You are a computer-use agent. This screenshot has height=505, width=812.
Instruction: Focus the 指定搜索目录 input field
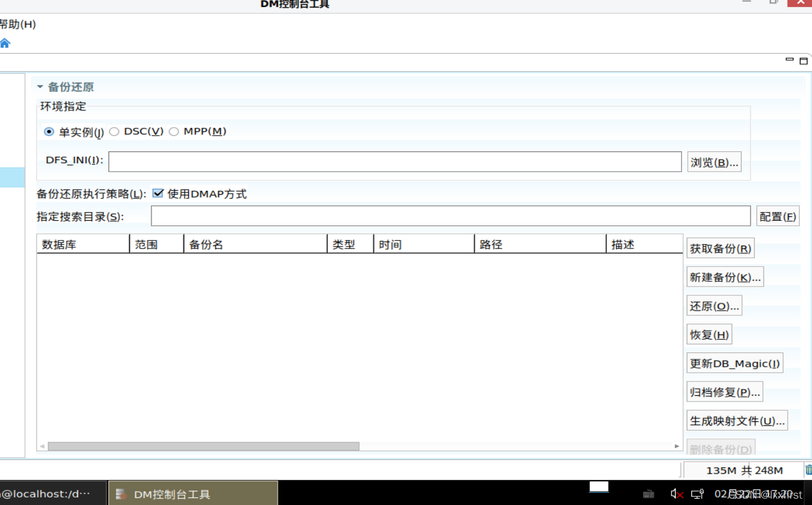[x=450, y=216]
